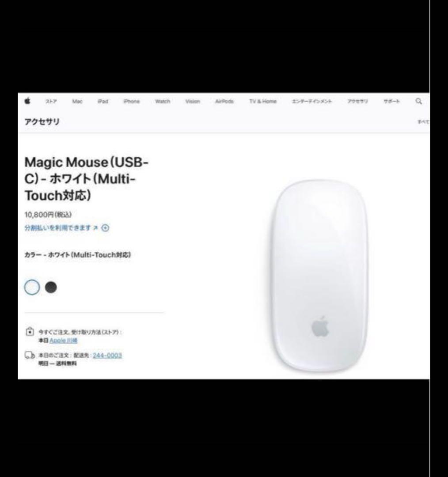Open the search magnifier icon
Viewport: 448px width, 477px height.
point(419,101)
